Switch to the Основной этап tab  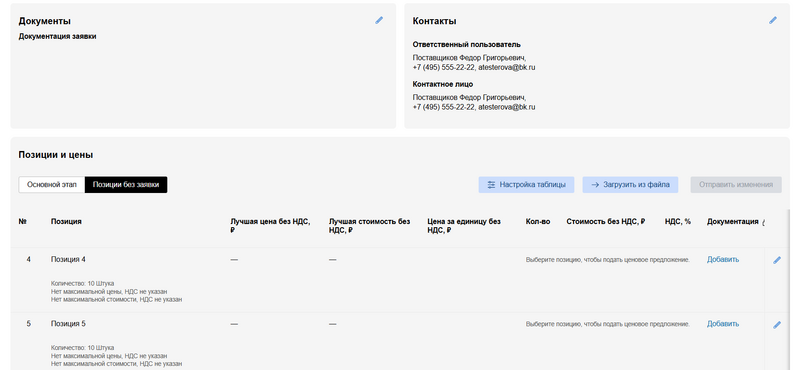(x=52, y=185)
